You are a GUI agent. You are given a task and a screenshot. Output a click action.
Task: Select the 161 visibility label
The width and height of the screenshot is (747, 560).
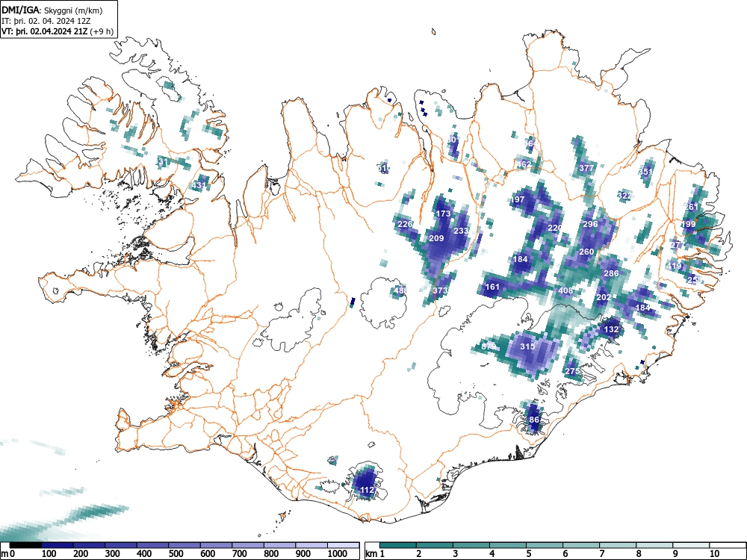click(x=492, y=287)
